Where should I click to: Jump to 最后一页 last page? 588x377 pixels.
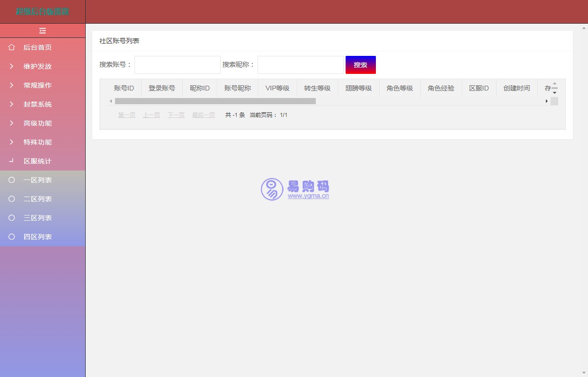coord(204,115)
